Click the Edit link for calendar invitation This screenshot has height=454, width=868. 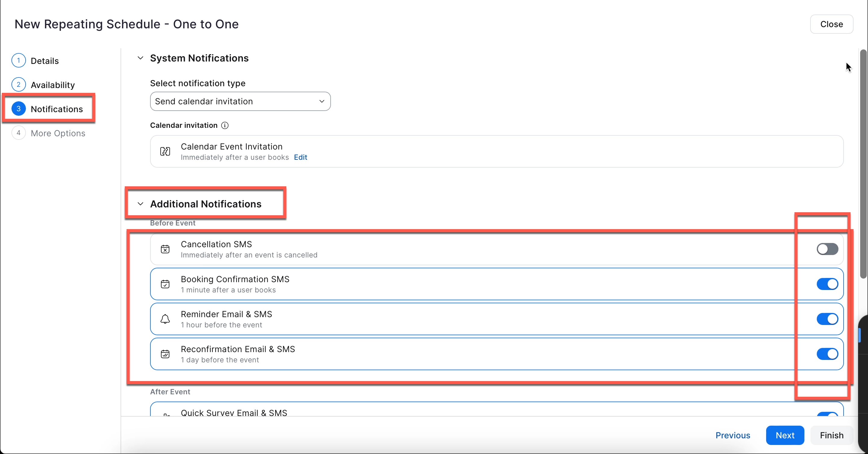(x=300, y=157)
